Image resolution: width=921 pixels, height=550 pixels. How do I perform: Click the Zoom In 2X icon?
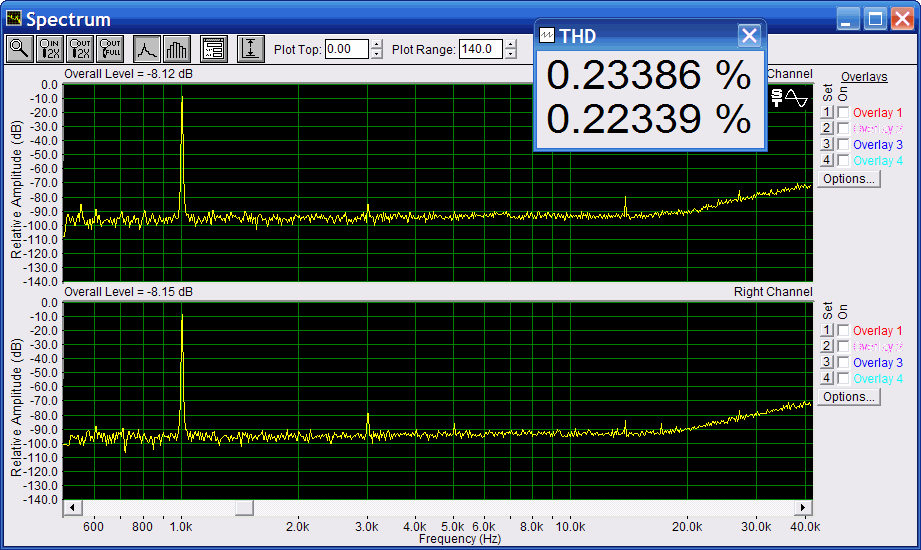click(x=50, y=49)
